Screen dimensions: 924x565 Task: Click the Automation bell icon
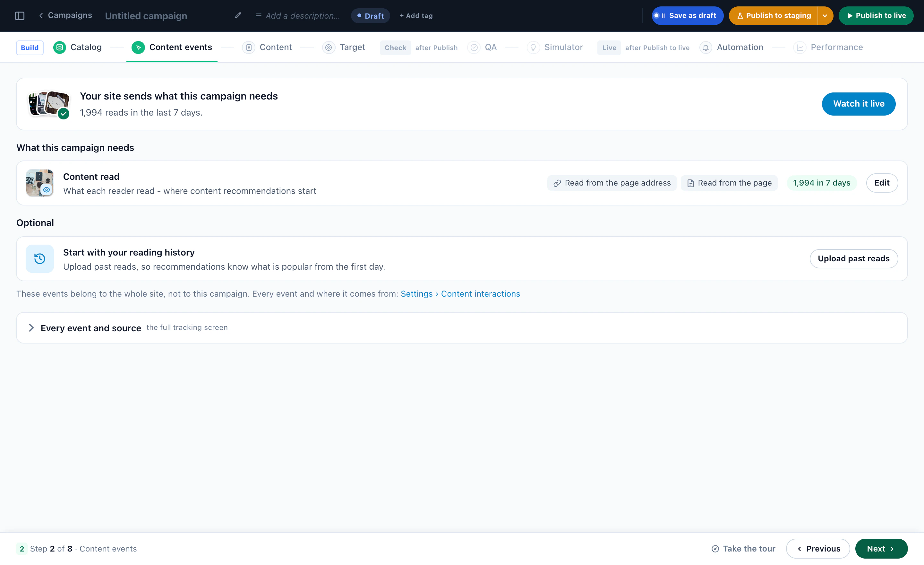(706, 47)
